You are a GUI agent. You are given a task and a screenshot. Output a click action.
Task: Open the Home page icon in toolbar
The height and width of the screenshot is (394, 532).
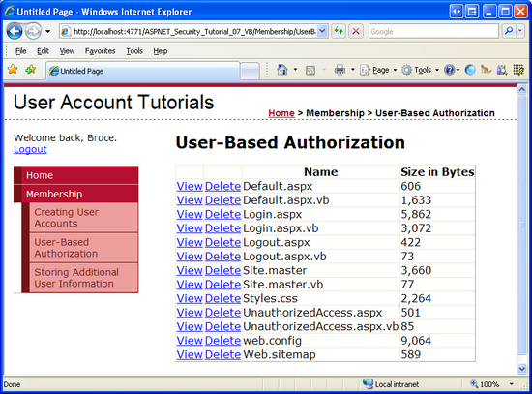tap(281, 70)
